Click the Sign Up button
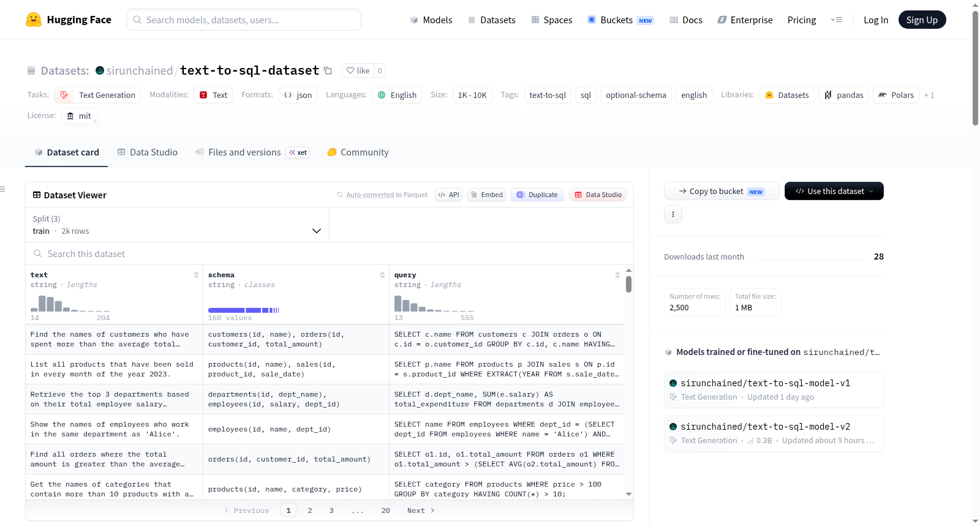Image resolution: width=980 pixels, height=527 pixels. pyautogui.click(x=922, y=20)
